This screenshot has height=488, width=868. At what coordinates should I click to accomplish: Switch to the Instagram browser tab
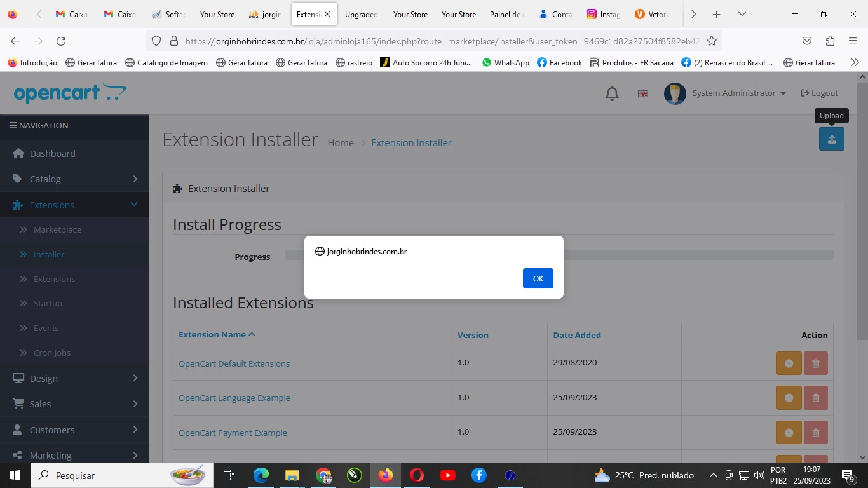602,14
